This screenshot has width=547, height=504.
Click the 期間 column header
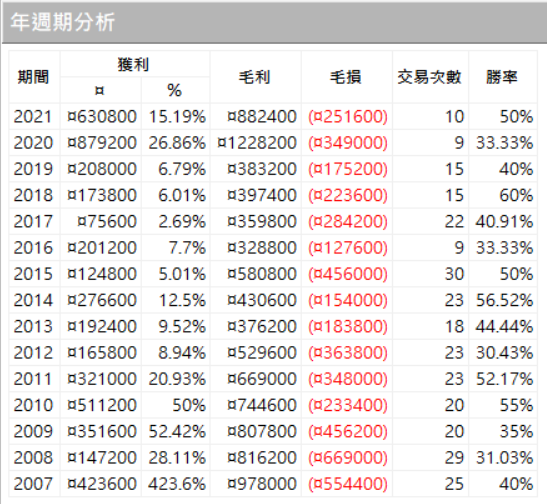point(33,77)
